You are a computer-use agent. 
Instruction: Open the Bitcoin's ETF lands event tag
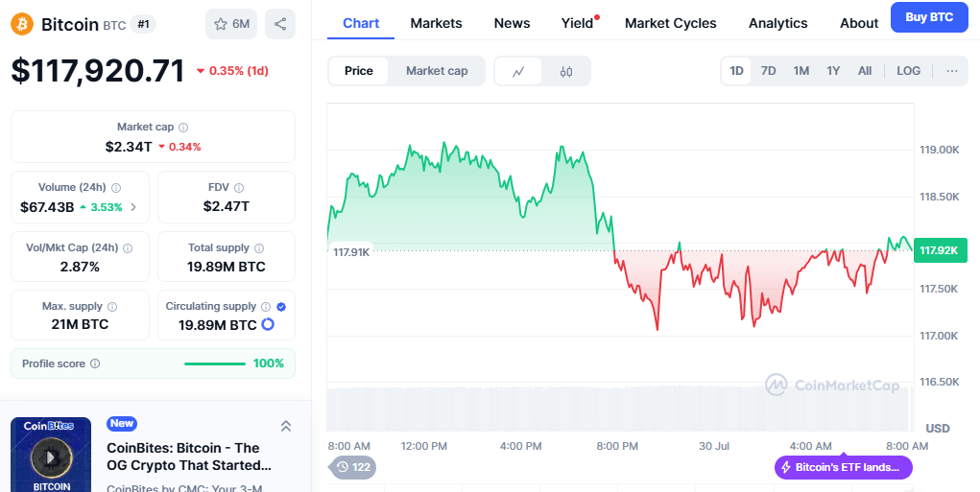[x=843, y=467]
